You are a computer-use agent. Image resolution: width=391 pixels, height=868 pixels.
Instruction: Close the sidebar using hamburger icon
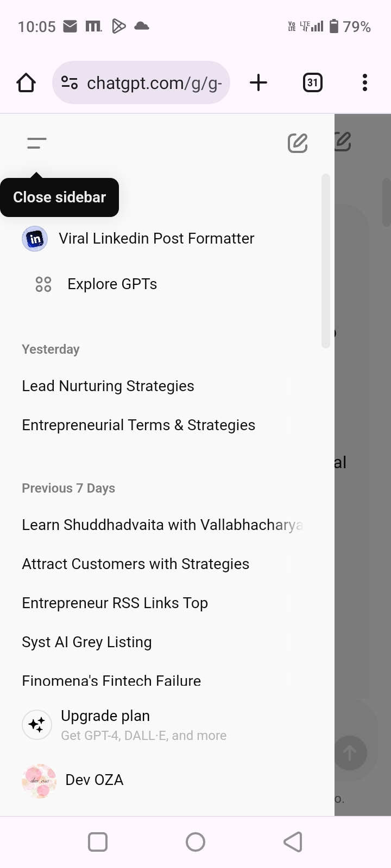36,143
